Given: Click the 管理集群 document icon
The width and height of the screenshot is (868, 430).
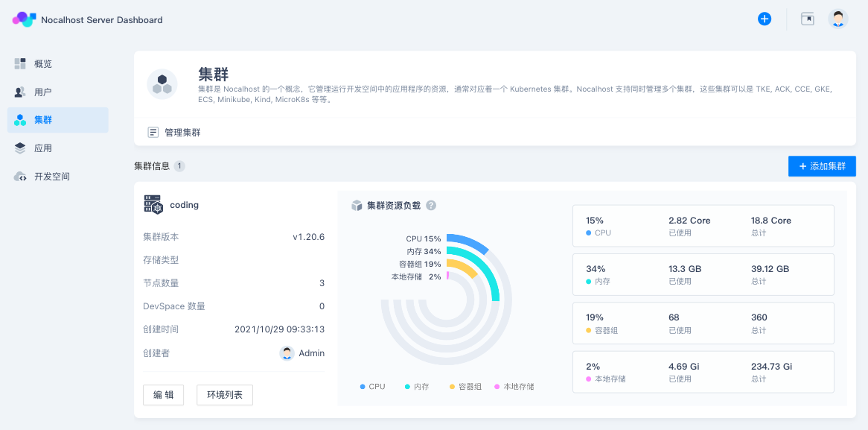Looking at the screenshot, I should click(153, 133).
